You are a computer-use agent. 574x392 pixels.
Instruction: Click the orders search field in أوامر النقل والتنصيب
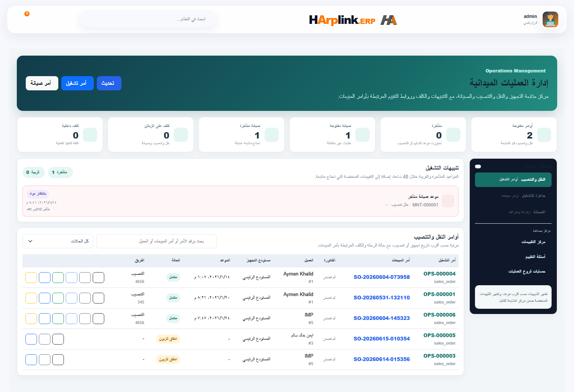157,241
